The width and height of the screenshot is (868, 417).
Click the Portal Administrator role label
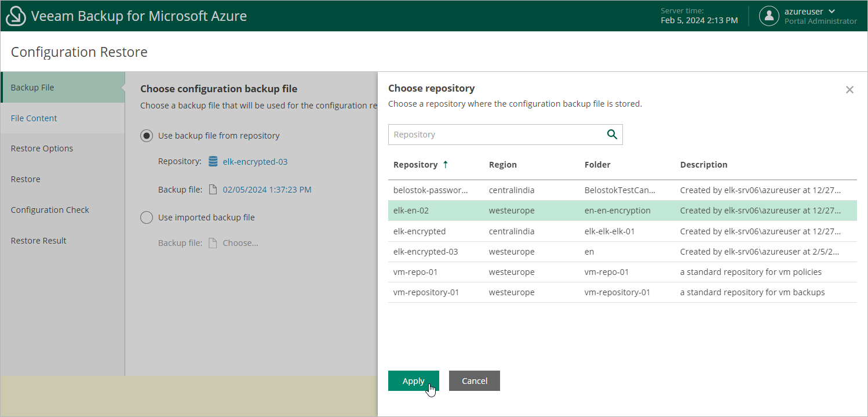pyautogui.click(x=820, y=21)
